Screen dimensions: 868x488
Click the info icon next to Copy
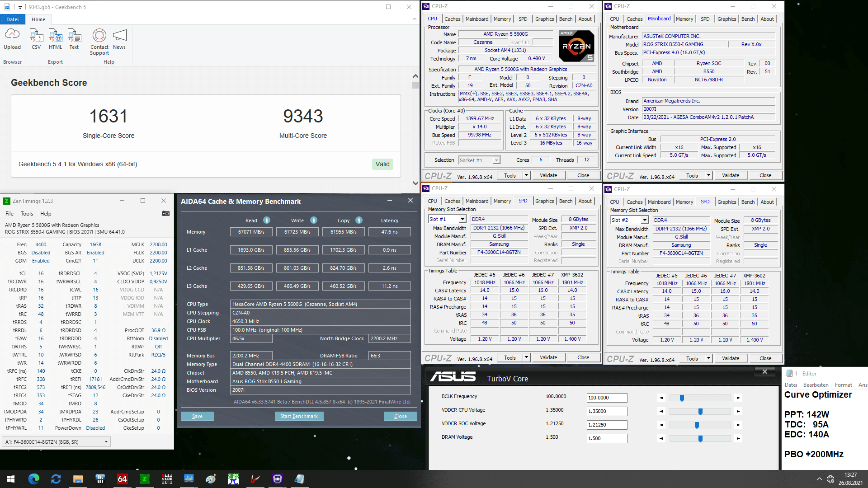(359, 220)
